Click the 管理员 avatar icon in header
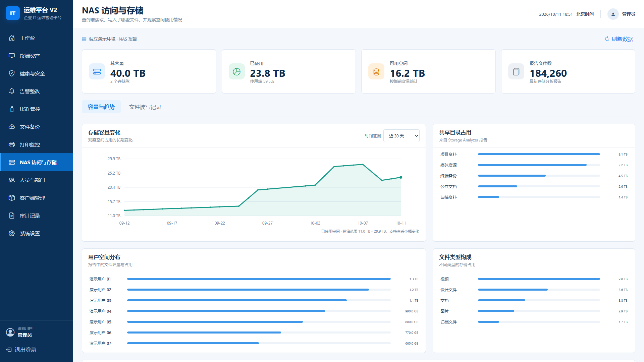Viewport: 644px width, 362px height. 613,14
